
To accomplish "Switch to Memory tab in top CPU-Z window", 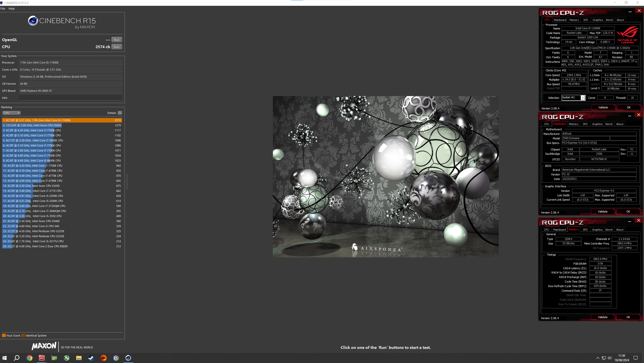I will 574,20.
